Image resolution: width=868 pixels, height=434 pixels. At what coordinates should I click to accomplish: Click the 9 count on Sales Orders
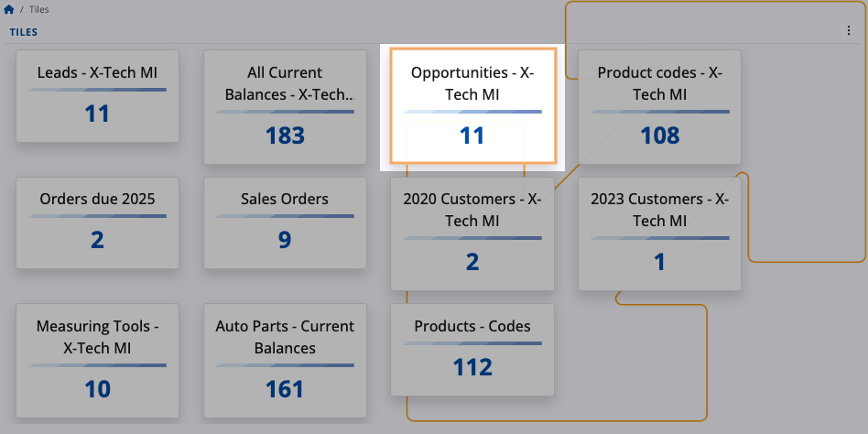click(x=285, y=241)
